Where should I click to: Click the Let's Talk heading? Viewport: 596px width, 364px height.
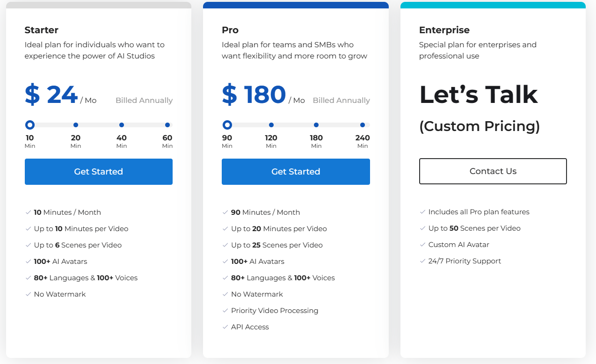pyautogui.click(x=479, y=95)
